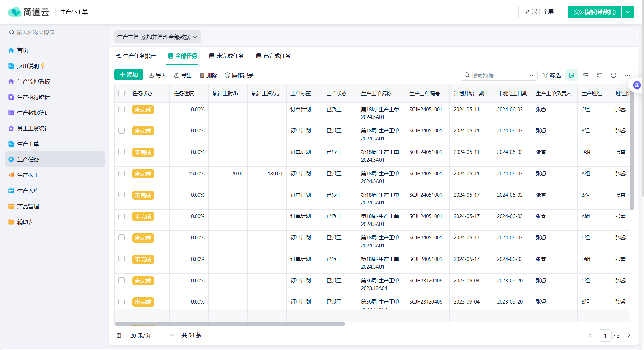Click the sort icon in the toolbar
The image size is (644, 350).
tap(585, 75)
